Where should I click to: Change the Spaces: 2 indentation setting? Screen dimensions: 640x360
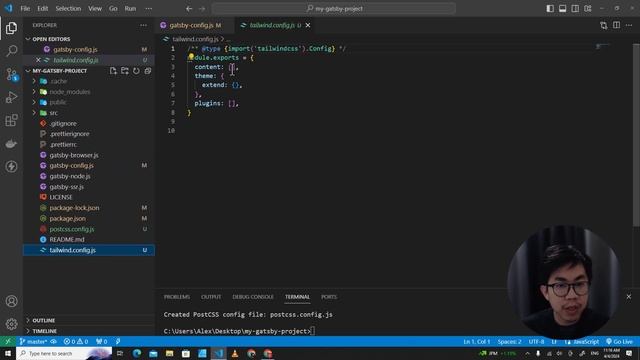(x=509, y=342)
